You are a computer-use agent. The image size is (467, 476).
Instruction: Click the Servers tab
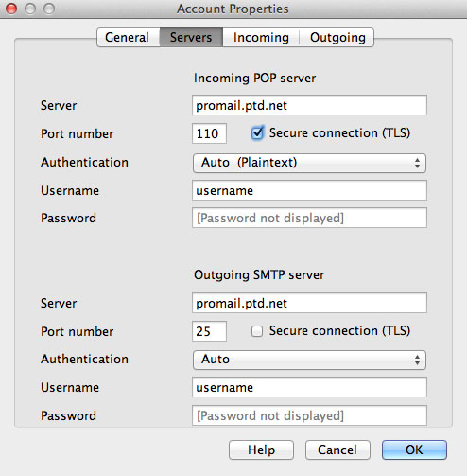[191, 37]
